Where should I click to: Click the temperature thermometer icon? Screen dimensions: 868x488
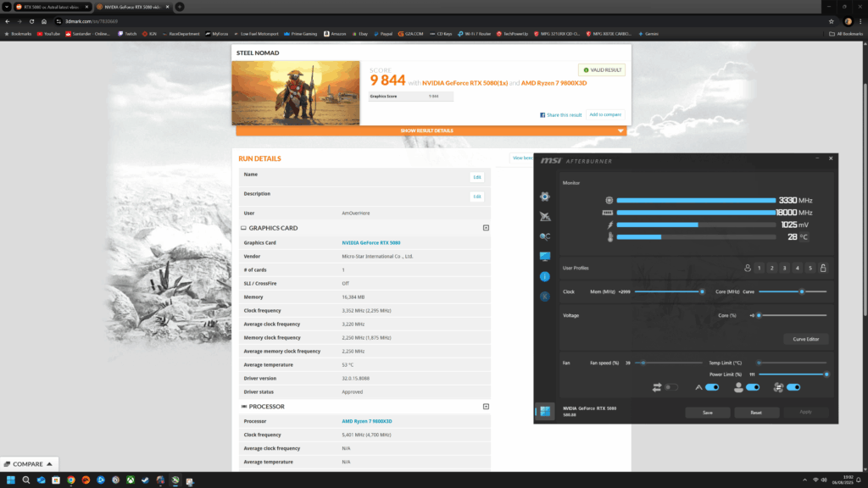pyautogui.click(x=610, y=237)
